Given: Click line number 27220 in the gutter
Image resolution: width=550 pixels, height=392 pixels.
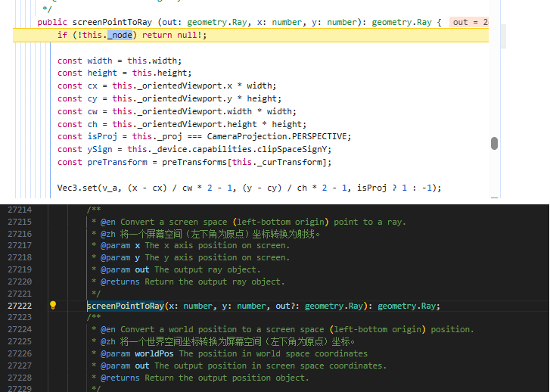Looking at the screenshot, I should (20, 282).
